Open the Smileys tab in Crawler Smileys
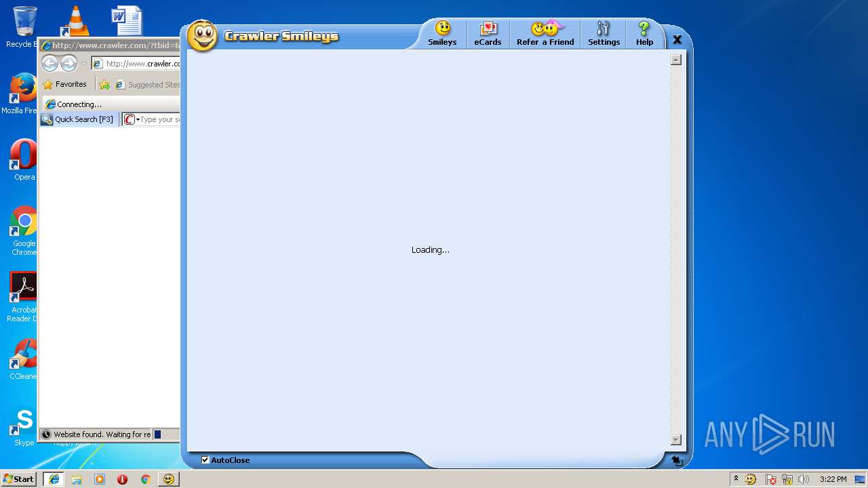 click(x=442, y=33)
